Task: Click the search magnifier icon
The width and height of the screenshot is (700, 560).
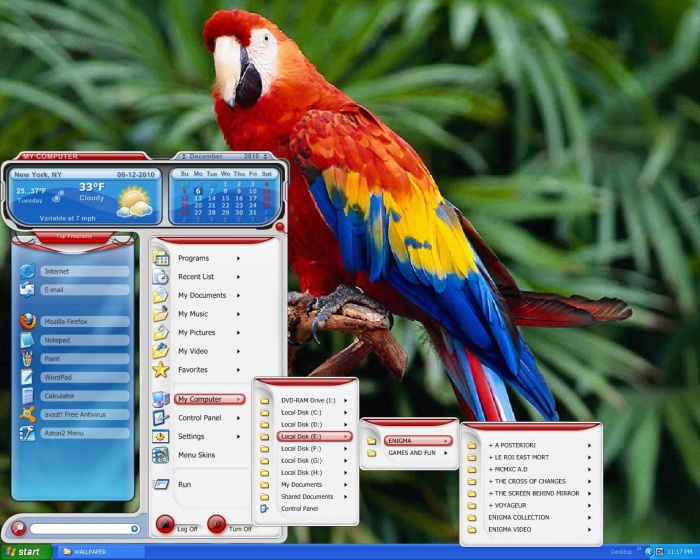Action: (x=18, y=528)
